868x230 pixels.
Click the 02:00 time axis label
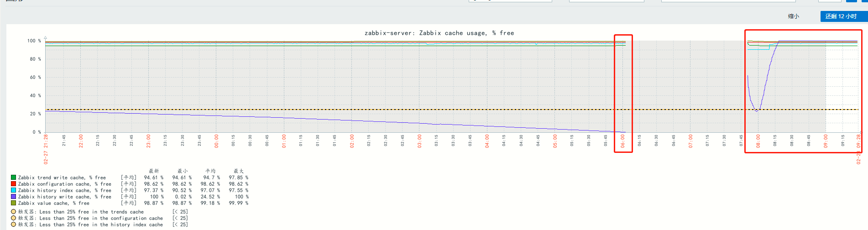[352, 141]
